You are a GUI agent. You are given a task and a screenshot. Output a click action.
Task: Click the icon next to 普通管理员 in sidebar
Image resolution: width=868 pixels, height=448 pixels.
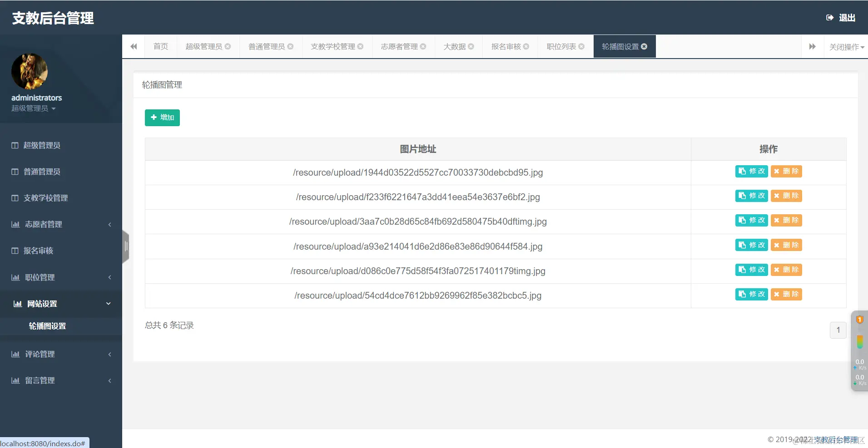15,172
